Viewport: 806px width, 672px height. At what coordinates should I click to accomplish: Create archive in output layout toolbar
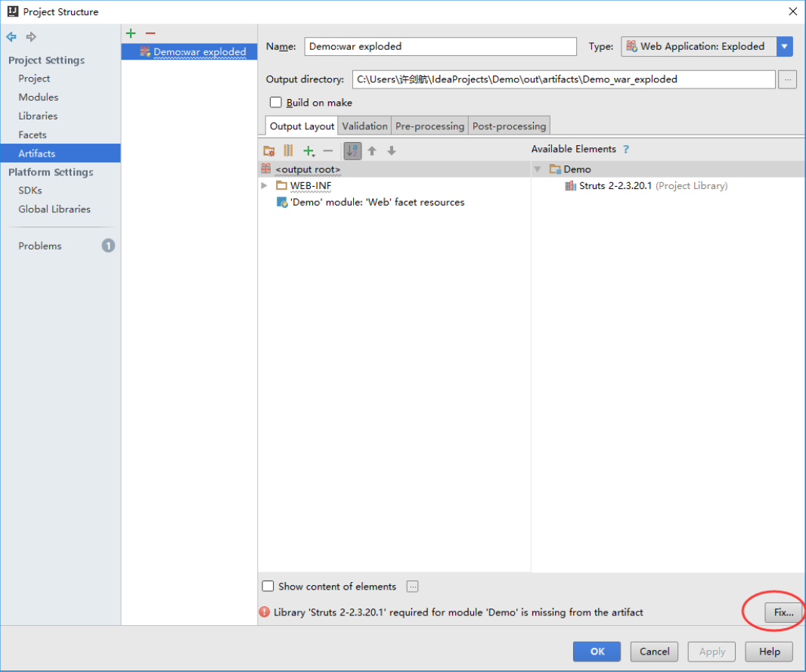pos(288,150)
